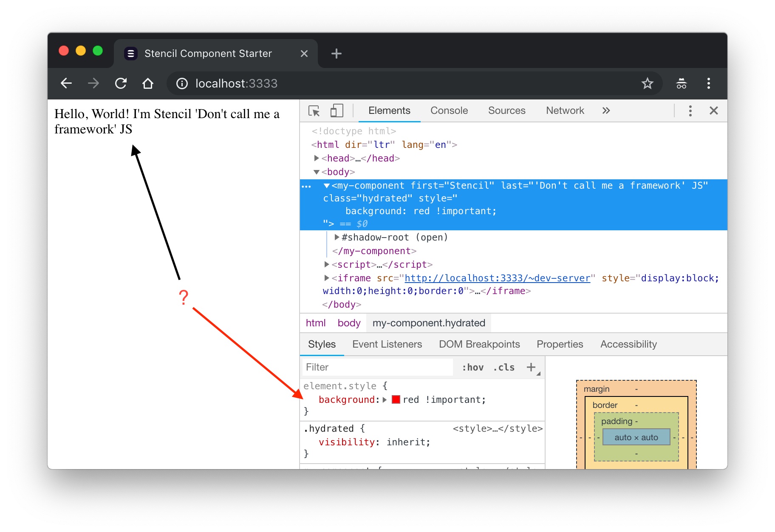Toggle the :hov element state panel

click(473, 367)
